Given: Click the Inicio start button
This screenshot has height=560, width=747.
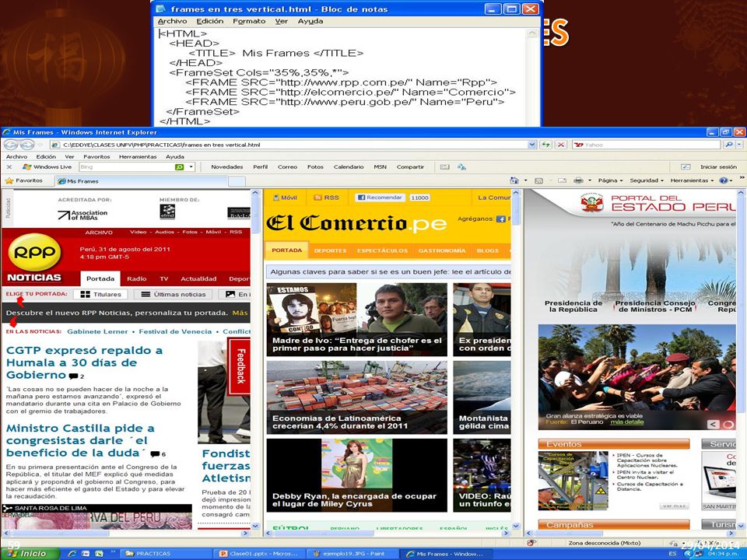Looking at the screenshot, I should pos(30,554).
